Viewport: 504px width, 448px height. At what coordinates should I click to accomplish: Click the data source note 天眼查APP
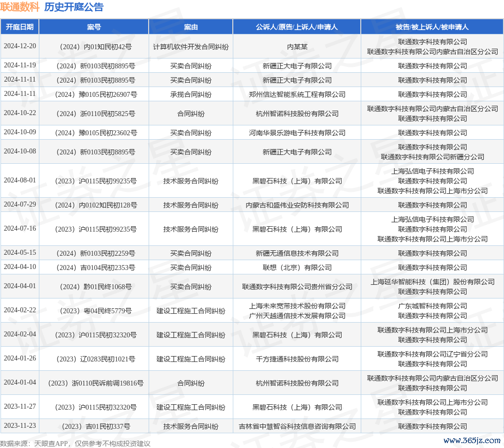(x=51, y=444)
